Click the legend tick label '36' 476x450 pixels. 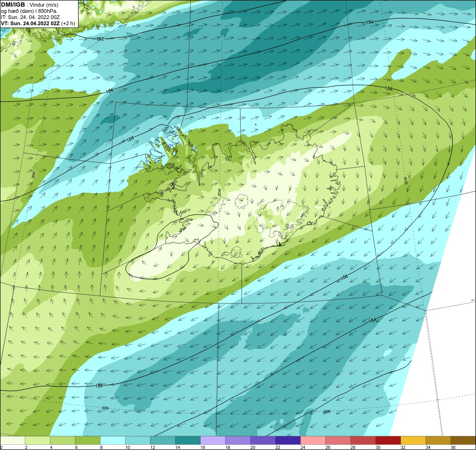tap(453, 447)
